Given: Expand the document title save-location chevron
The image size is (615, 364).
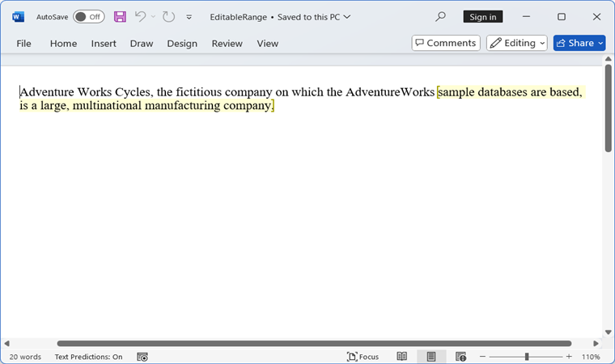Looking at the screenshot, I should click(x=347, y=17).
